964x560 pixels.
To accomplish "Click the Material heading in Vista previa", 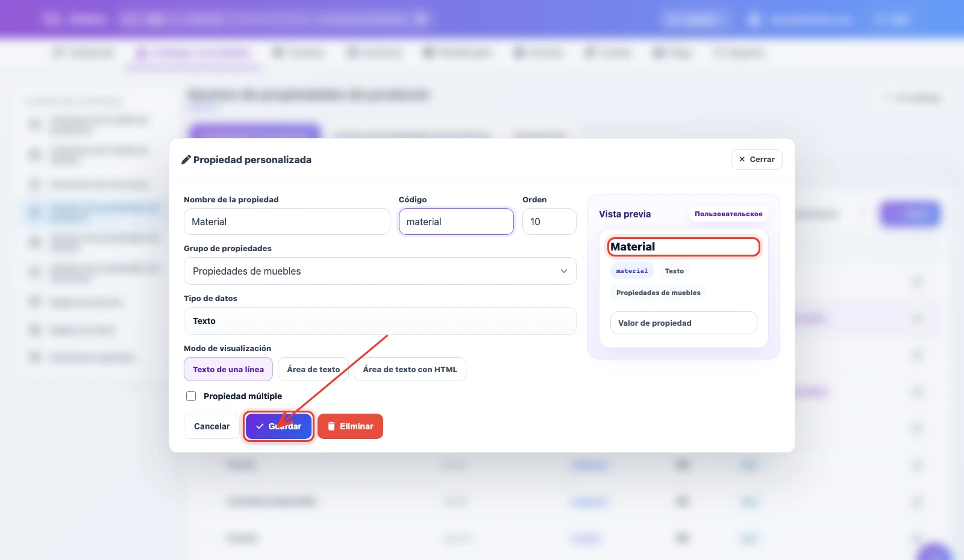I will (633, 246).
